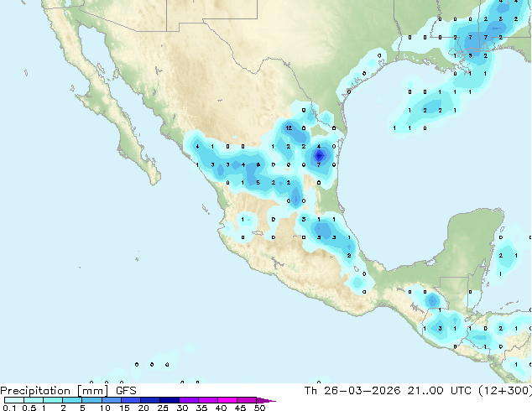Image resolution: width=532 pixels, height=411 pixels.
Task: Click the dark blue precipitation maximum in northeast Mexico
Action: [x=319, y=156]
